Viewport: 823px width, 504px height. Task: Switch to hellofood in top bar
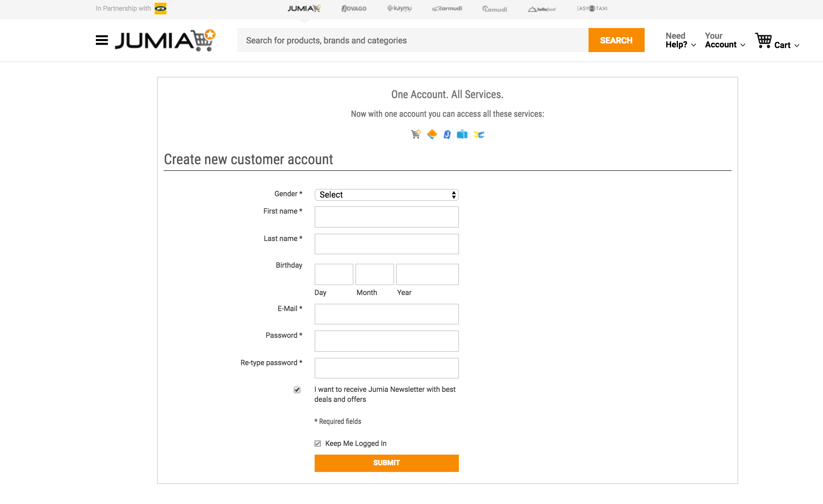tap(541, 9)
